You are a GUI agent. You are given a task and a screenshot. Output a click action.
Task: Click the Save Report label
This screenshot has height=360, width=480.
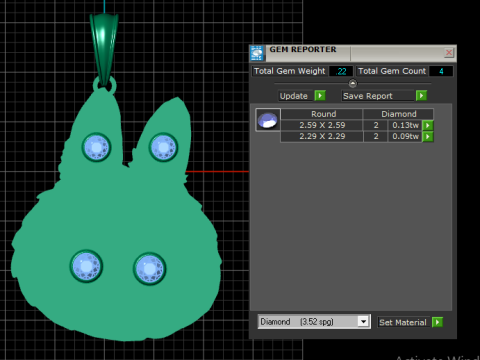point(368,96)
